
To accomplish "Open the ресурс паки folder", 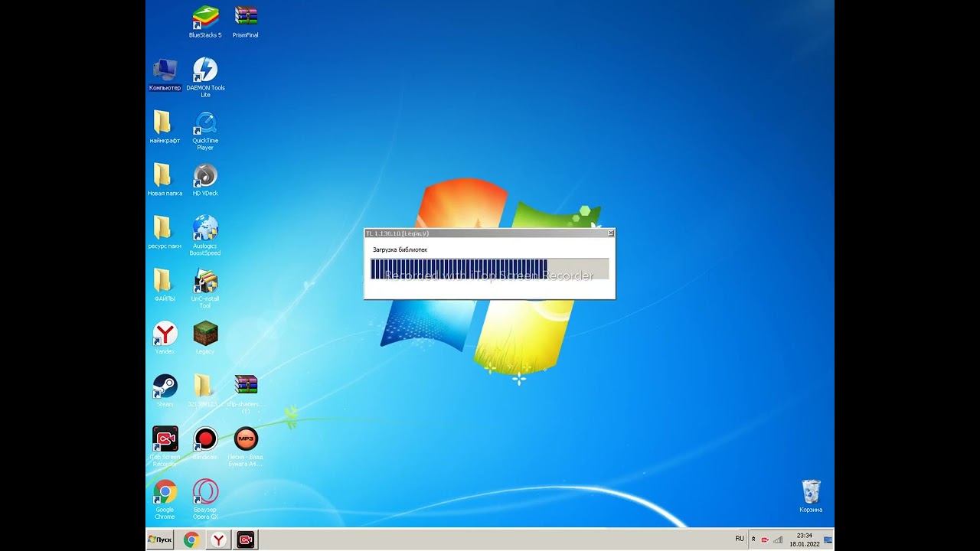I will click(x=165, y=233).
